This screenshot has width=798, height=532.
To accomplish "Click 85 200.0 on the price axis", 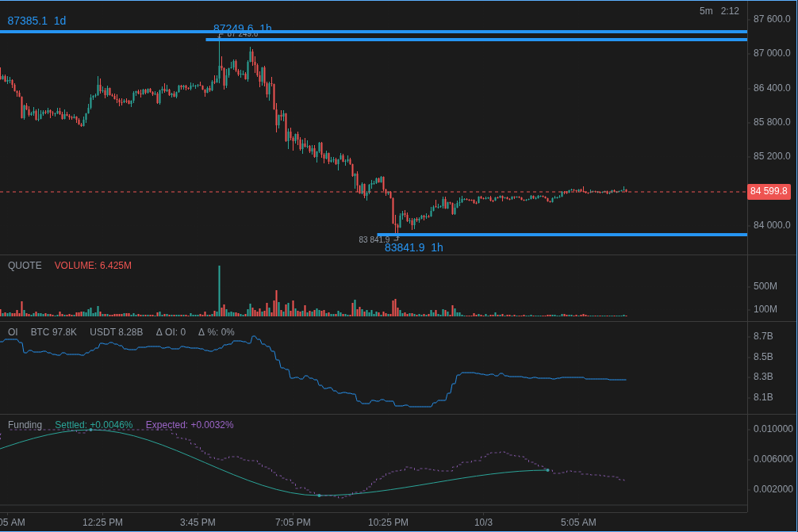I will pos(772,156).
